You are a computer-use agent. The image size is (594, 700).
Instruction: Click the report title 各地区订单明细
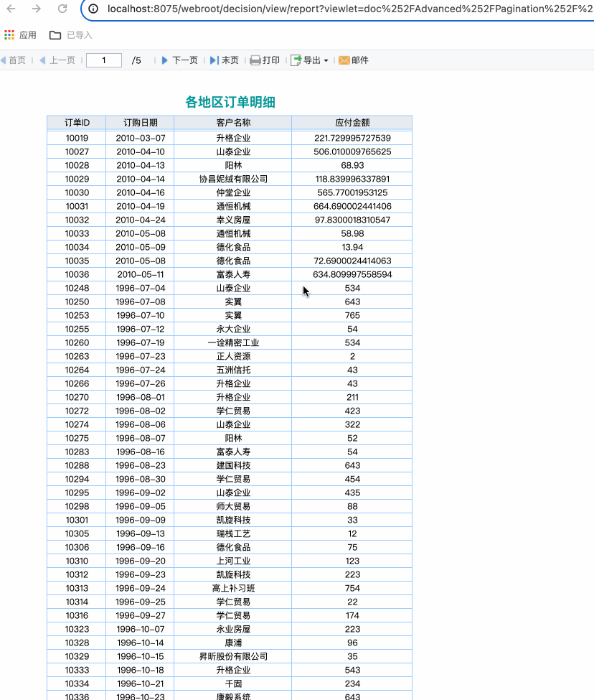pyautogui.click(x=230, y=102)
